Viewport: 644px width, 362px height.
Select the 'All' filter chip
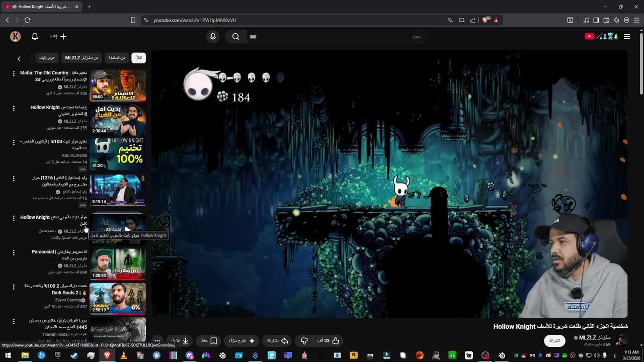[139, 58]
